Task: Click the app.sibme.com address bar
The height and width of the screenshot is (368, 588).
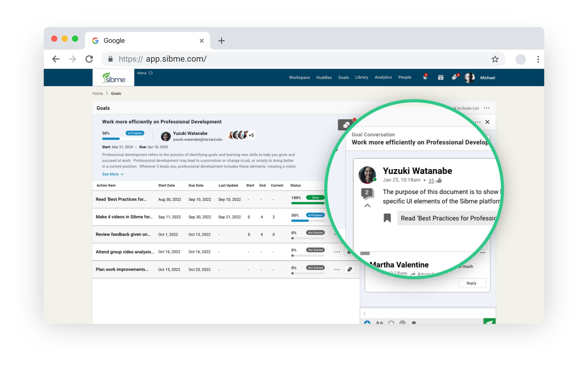Action: click(303, 59)
